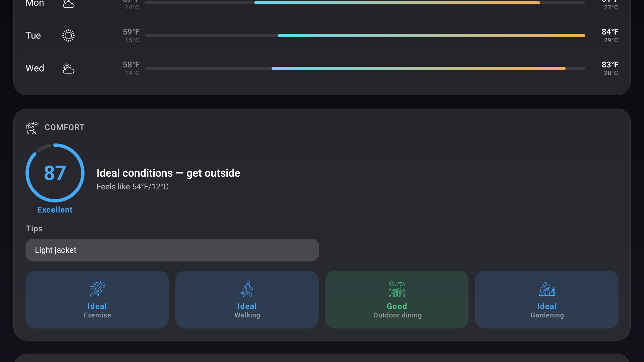Screen dimensions: 644x362
Task: Select the Ideal Gardening card
Action: tap(547, 299)
